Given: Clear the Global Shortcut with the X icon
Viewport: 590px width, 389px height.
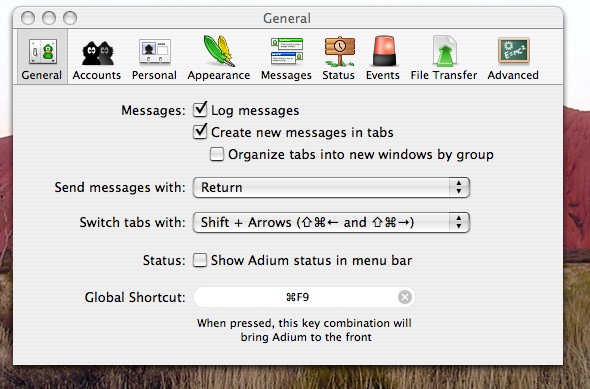Looking at the screenshot, I should point(405,297).
